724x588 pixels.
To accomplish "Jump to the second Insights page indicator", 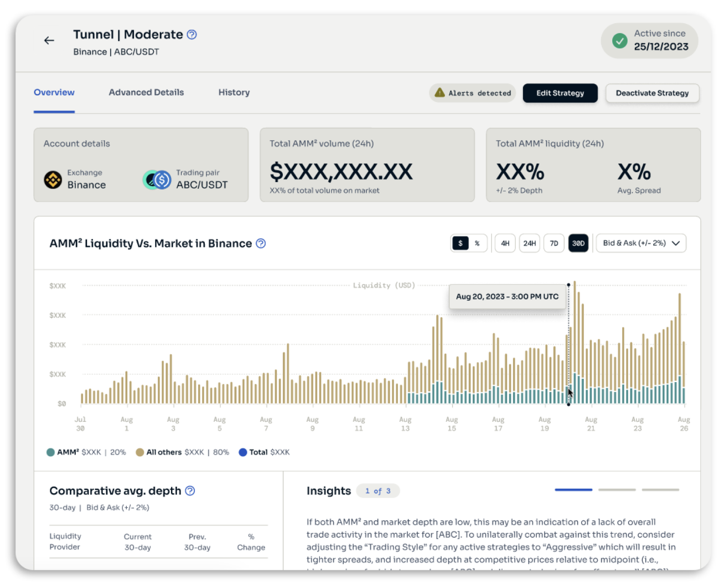I will pos(617,490).
